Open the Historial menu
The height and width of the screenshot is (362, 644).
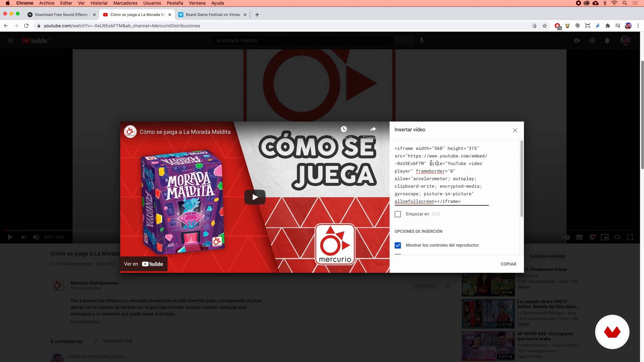coord(99,3)
